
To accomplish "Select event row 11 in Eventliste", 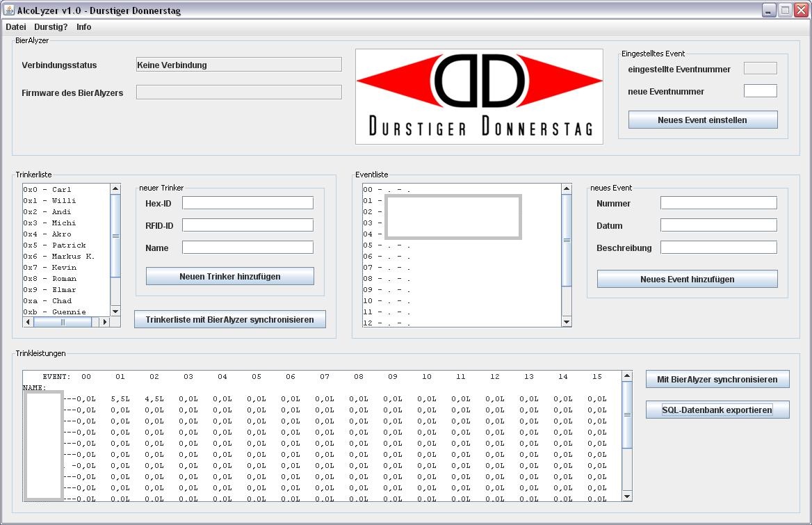I will point(462,312).
